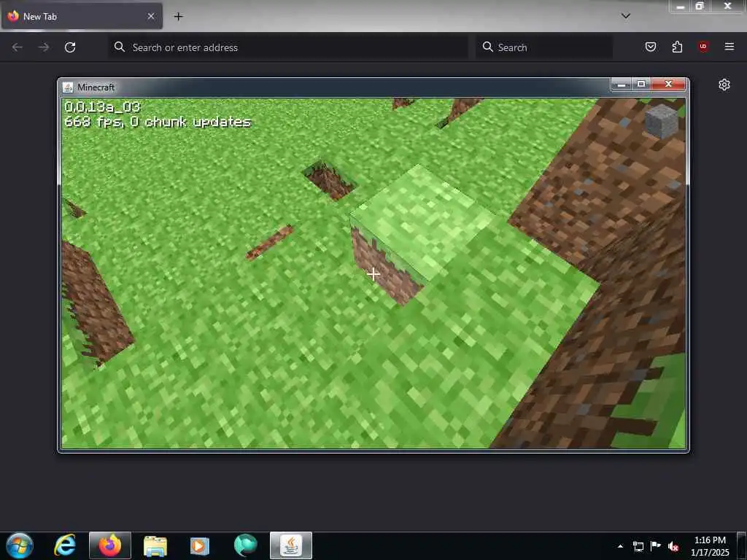Open the Extensions puzzle icon
This screenshot has width=747, height=560.
[x=677, y=47]
